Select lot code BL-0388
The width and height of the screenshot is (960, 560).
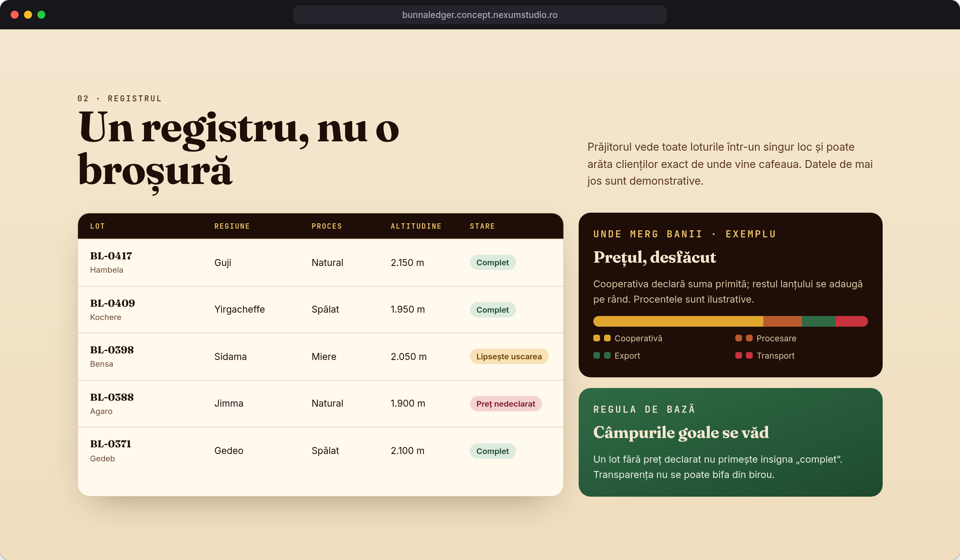tap(112, 397)
